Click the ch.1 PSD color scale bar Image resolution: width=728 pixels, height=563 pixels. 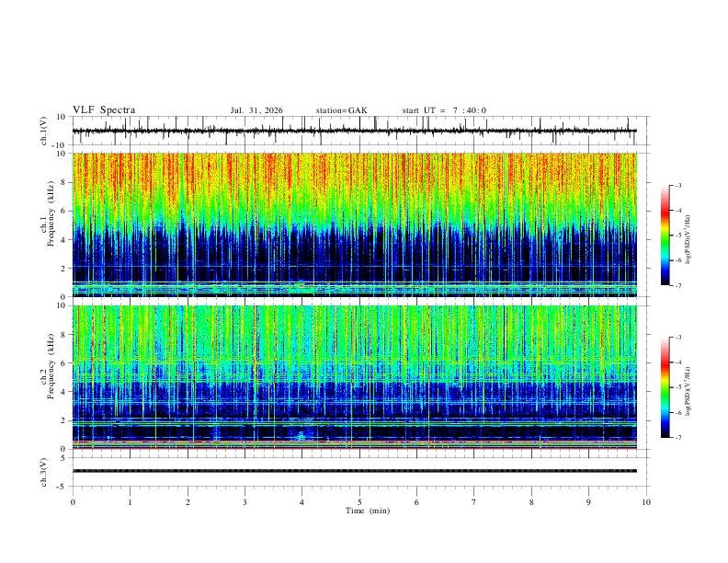[665, 236]
